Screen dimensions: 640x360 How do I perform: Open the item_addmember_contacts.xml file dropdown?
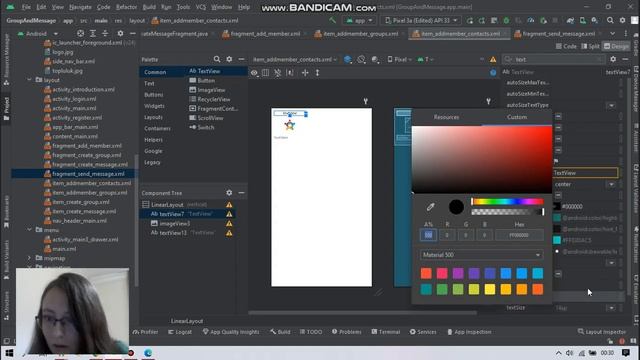295,60
